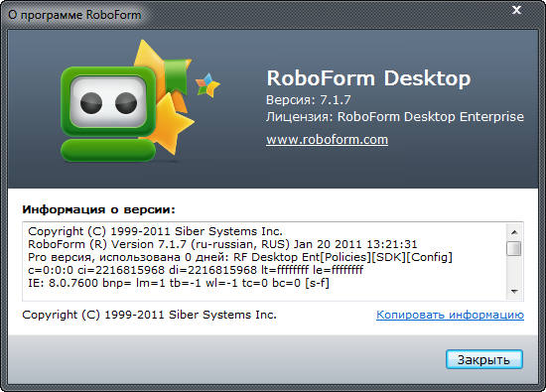
Task: Click the small multicolored star icon
Action: coord(207,85)
